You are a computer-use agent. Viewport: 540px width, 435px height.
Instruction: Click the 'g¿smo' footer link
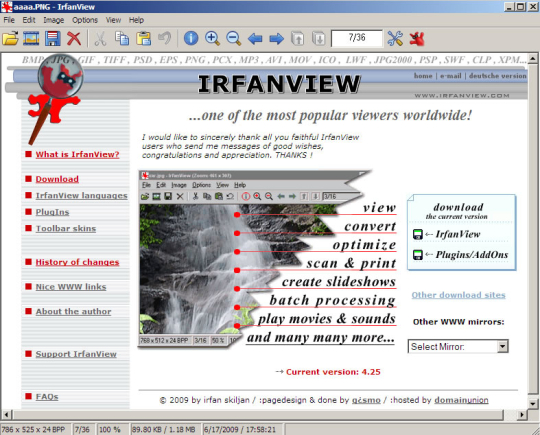tap(366, 400)
